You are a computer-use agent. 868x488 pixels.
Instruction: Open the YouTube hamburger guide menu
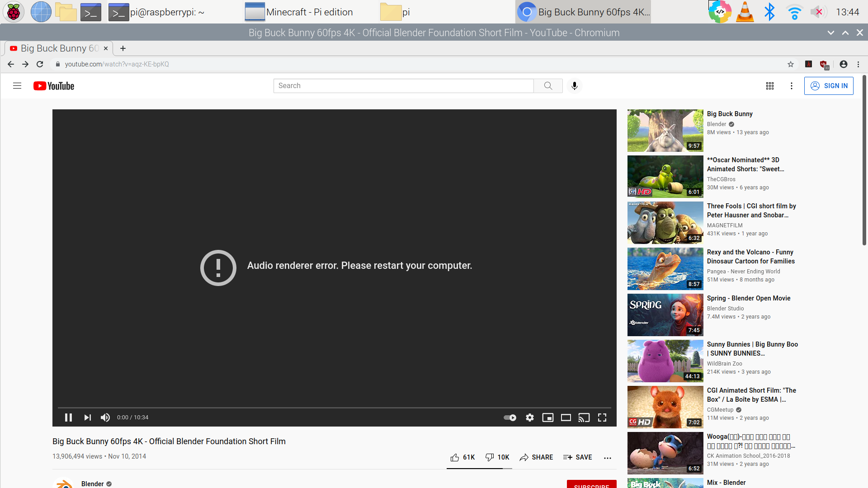point(17,86)
